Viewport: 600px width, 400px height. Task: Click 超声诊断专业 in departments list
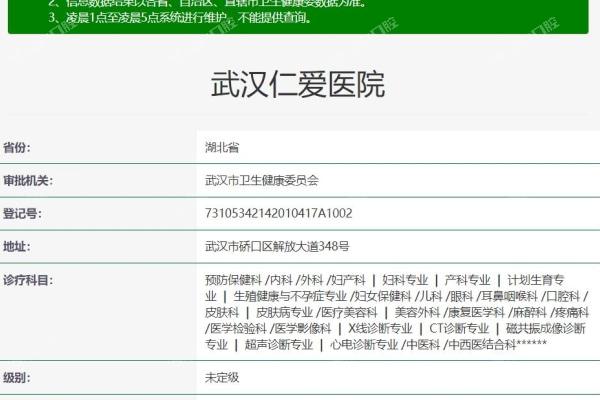tap(279, 344)
